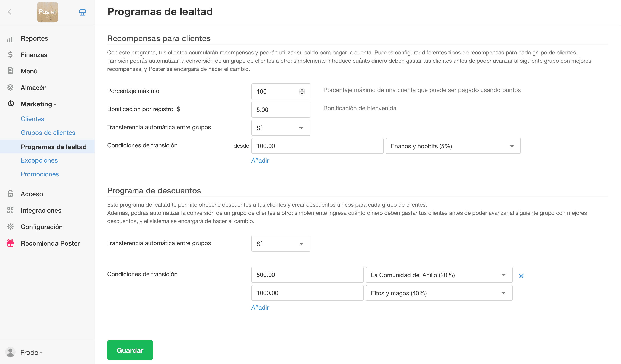Click the Porcentaje máximo input field
The width and height of the screenshot is (621, 364).
[x=281, y=91]
